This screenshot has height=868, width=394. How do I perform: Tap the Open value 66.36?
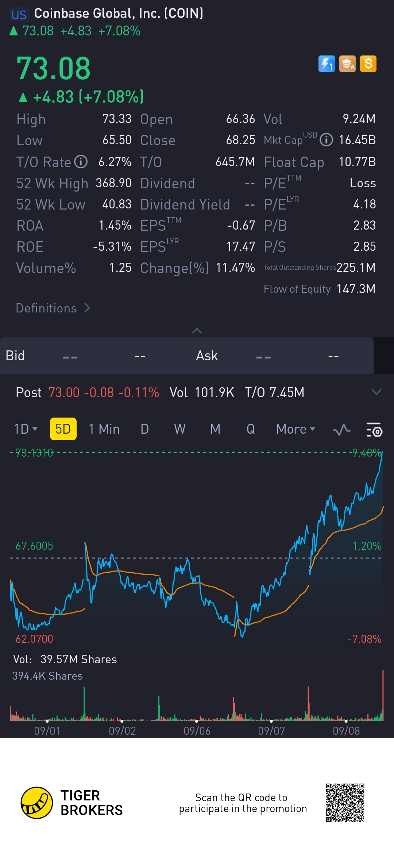click(240, 119)
